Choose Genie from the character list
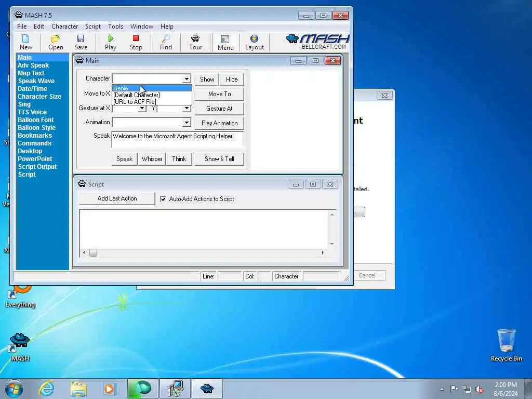This screenshot has width=532, height=399. coord(152,88)
